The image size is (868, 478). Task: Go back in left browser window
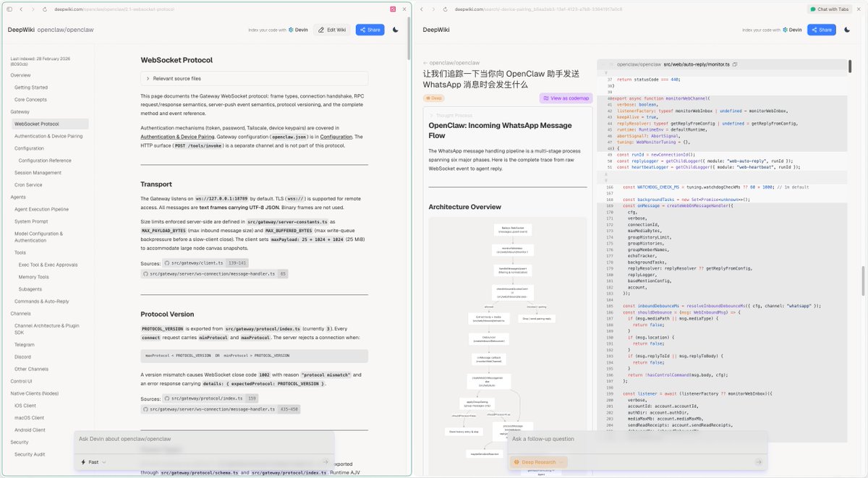21,9
